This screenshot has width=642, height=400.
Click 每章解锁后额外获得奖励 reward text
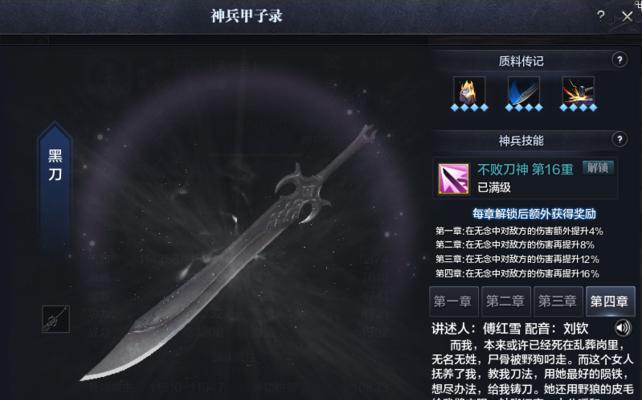pyautogui.click(x=534, y=214)
